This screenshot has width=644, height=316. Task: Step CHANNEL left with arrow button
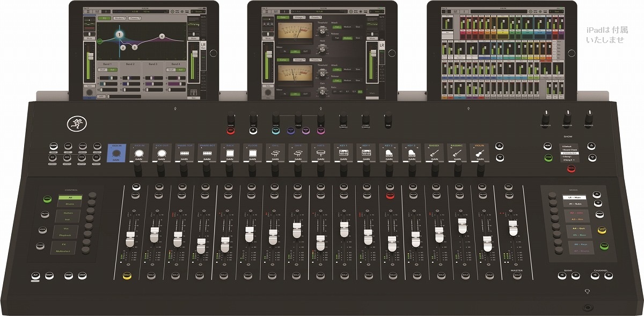click(x=595, y=276)
